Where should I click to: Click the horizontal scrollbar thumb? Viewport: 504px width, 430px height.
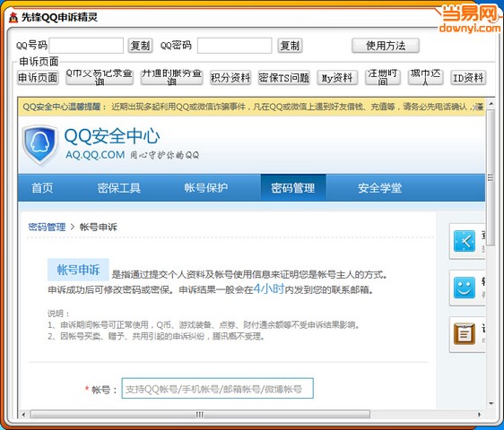200,414
